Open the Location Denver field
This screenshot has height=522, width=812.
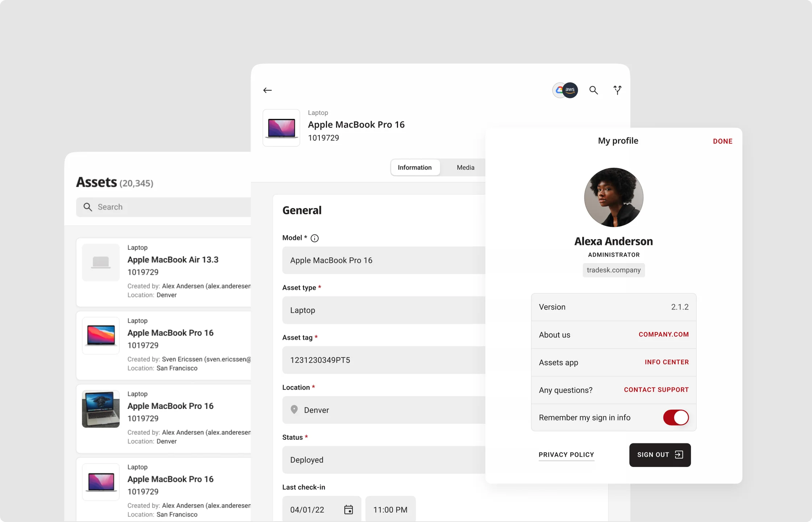384,410
